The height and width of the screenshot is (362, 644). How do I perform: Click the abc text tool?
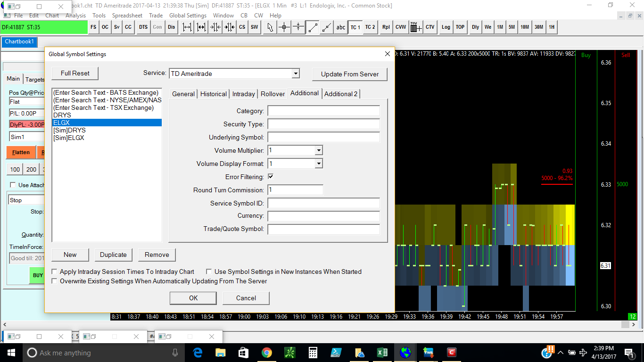(340, 27)
